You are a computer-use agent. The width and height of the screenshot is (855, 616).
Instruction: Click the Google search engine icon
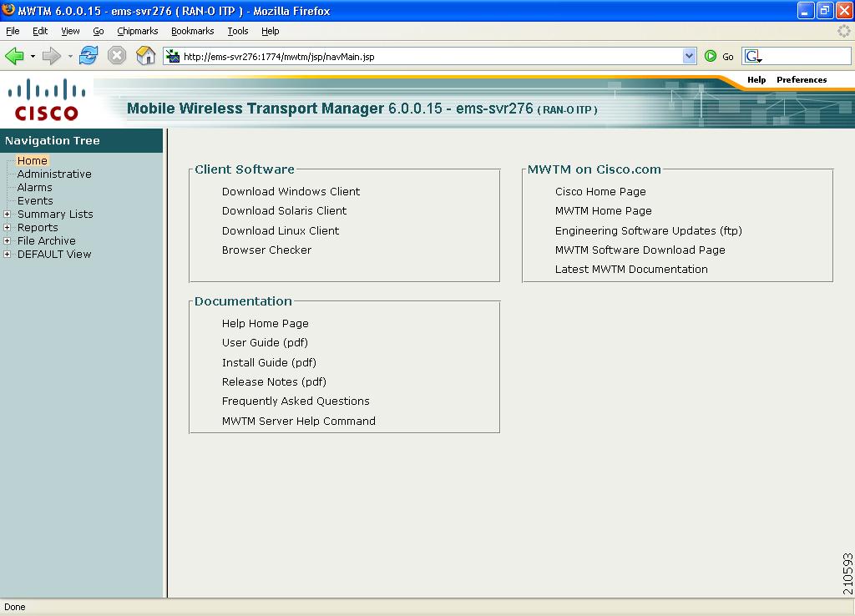pyautogui.click(x=754, y=56)
